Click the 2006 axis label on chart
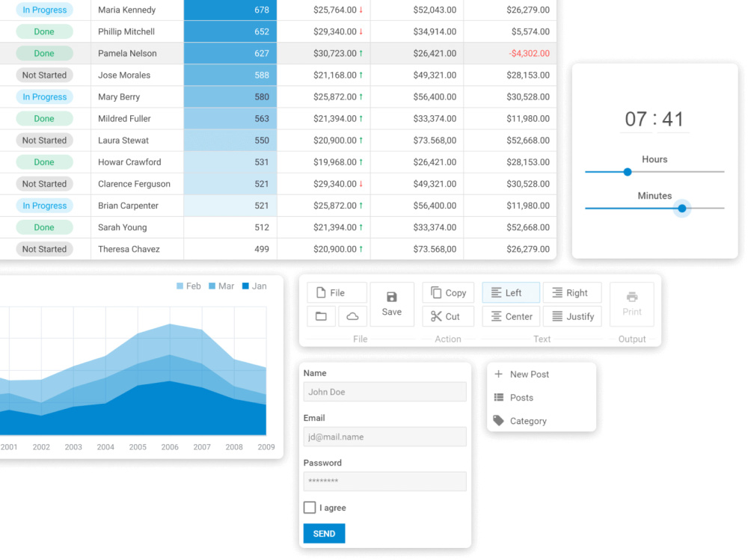The height and width of the screenshot is (560, 748). 170,447
